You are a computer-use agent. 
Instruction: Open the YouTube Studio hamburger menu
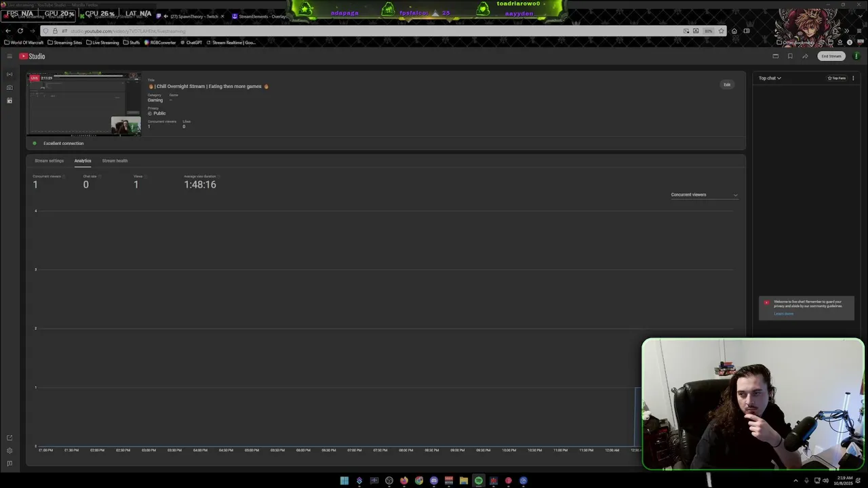click(x=9, y=56)
